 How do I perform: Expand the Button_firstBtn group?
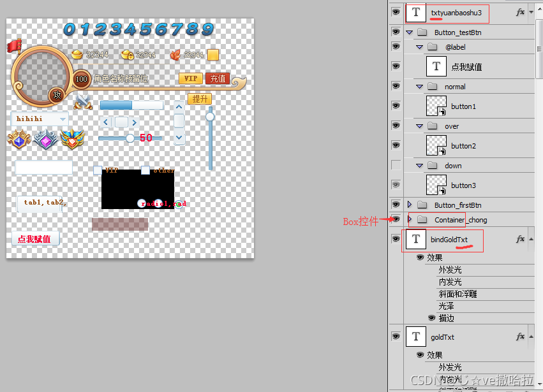click(410, 205)
